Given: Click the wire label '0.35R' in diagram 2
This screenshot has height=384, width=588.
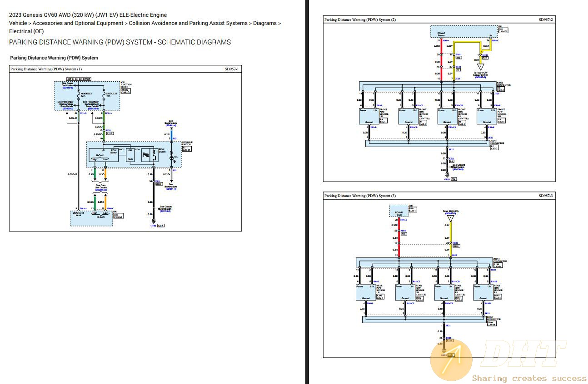Looking at the screenshot, I should (437, 46).
